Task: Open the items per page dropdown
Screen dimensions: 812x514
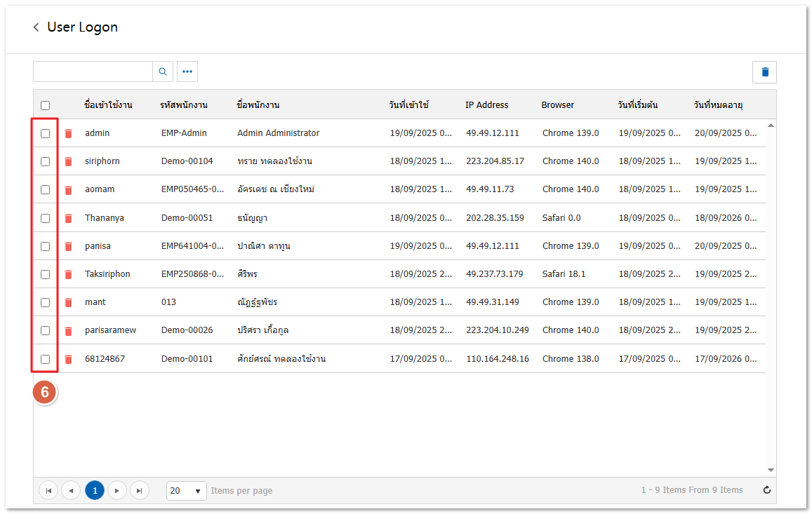Action: [186, 490]
